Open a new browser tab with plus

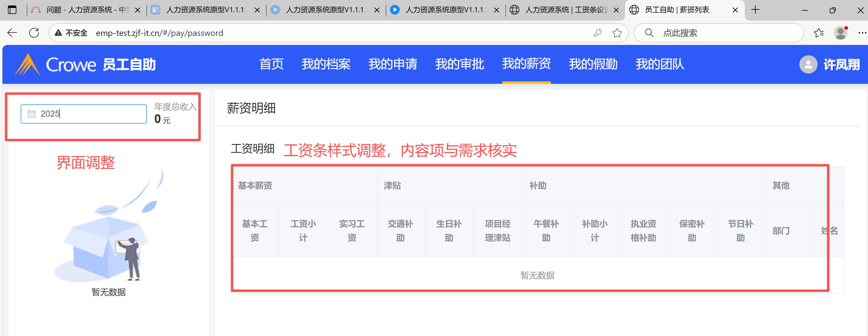[x=755, y=10]
